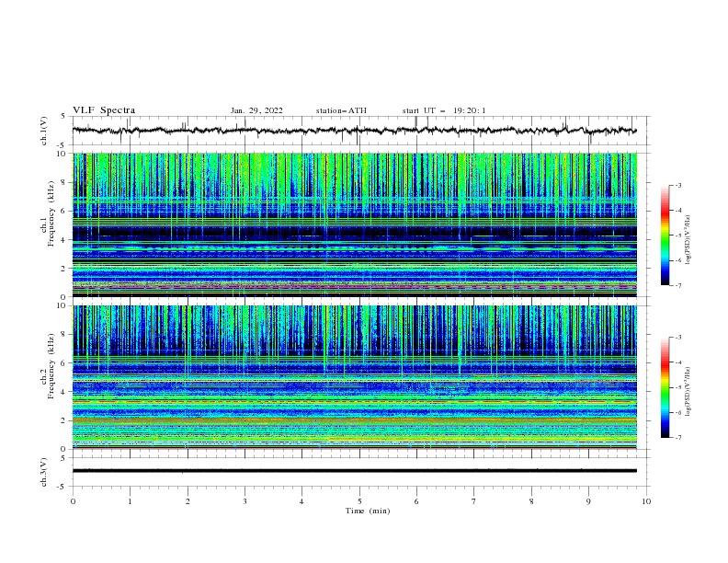Click the "0" tick on the time axis
The image size is (728, 563).
point(73,501)
